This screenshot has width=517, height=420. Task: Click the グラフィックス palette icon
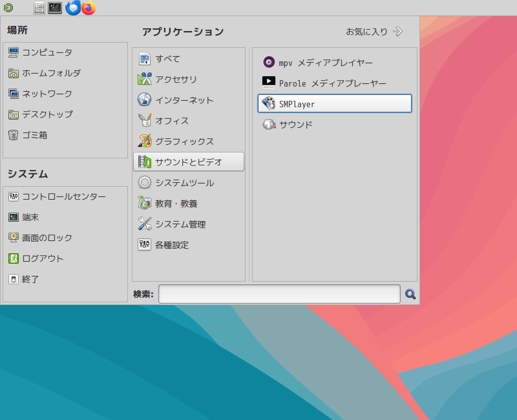[144, 141]
